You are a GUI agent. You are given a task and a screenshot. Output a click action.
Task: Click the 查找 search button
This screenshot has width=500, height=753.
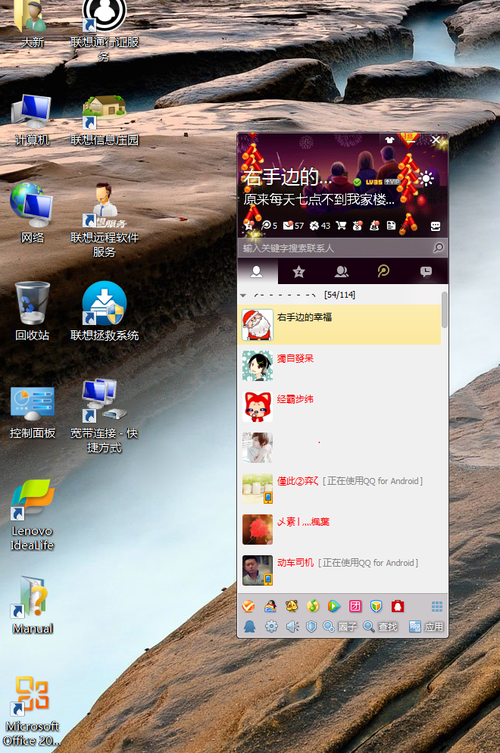[x=380, y=627]
